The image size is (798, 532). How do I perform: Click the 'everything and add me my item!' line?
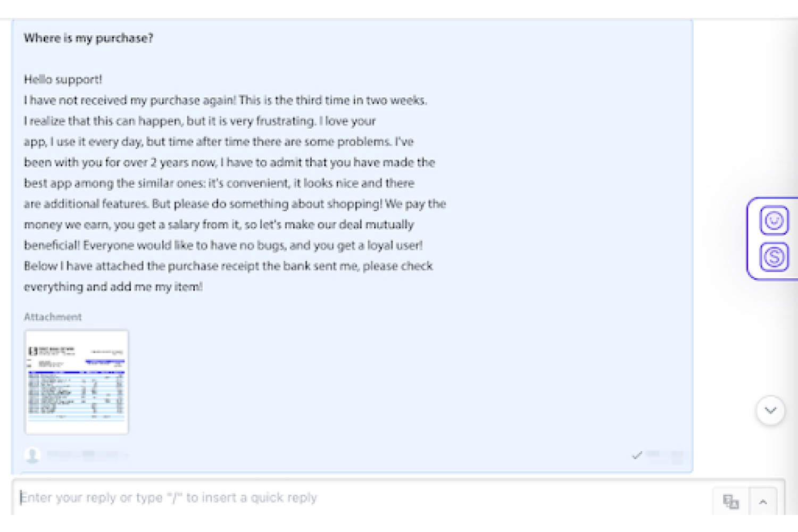(113, 287)
